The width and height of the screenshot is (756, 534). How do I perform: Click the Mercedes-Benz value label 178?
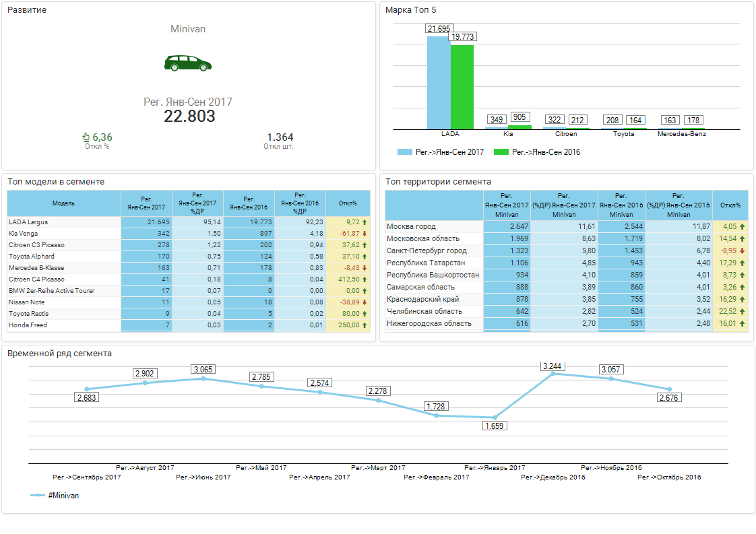pos(693,120)
